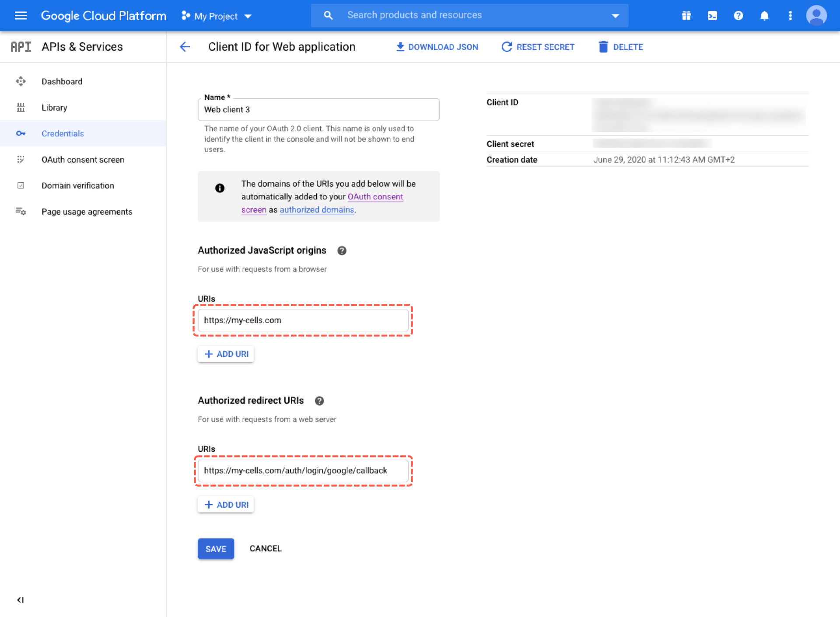
Task: Edit the google/callback redirect URI field
Action: pyautogui.click(x=303, y=471)
